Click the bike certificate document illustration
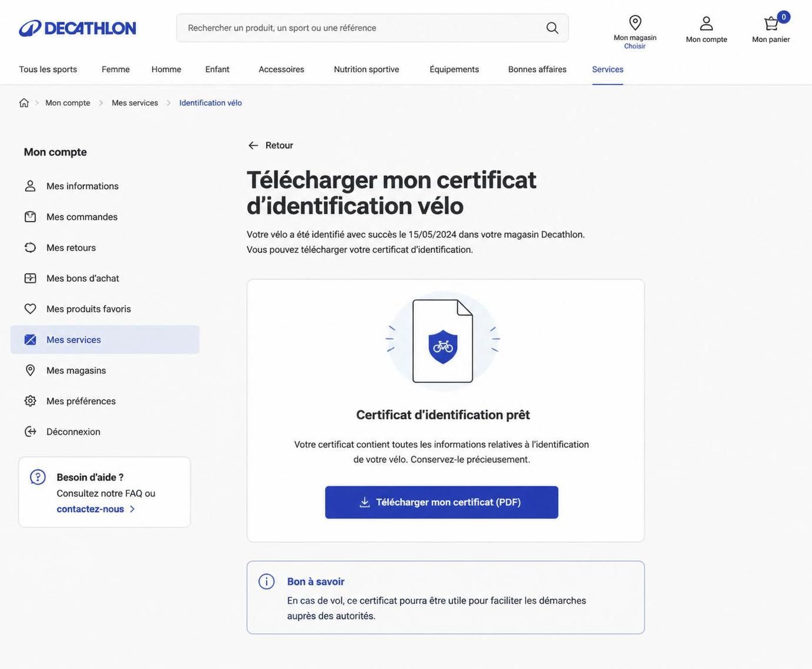Screen dimensions: 812x669 [x=443, y=341]
